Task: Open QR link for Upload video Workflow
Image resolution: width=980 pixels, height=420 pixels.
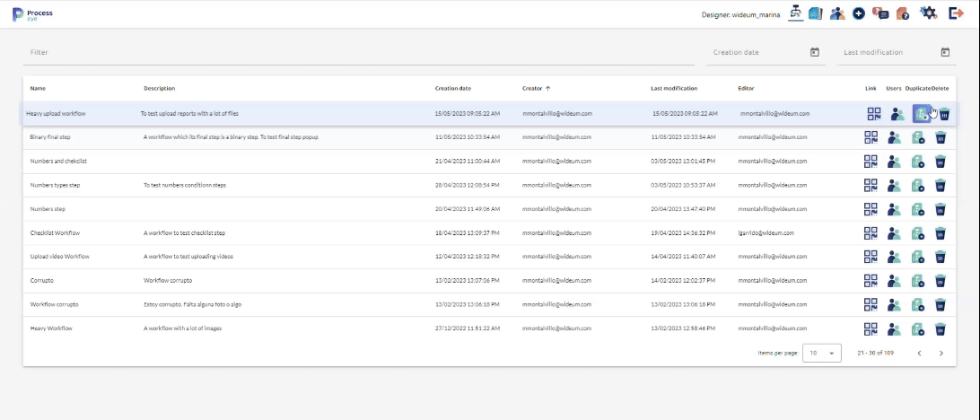Action: point(874,257)
